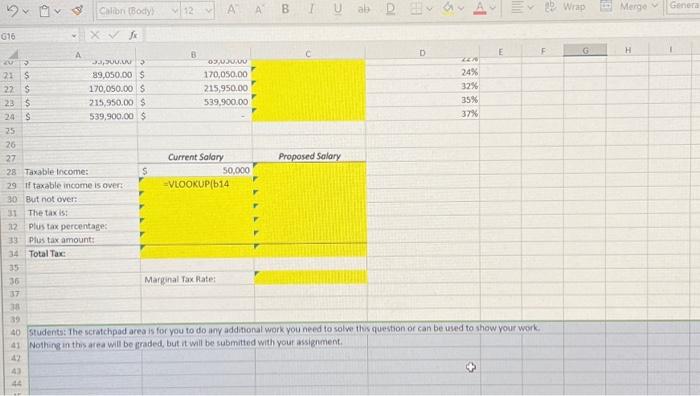The width and height of the screenshot is (700, 396).
Task: Click the 'Plus tax amount:' cell
Action: coord(83,240)
